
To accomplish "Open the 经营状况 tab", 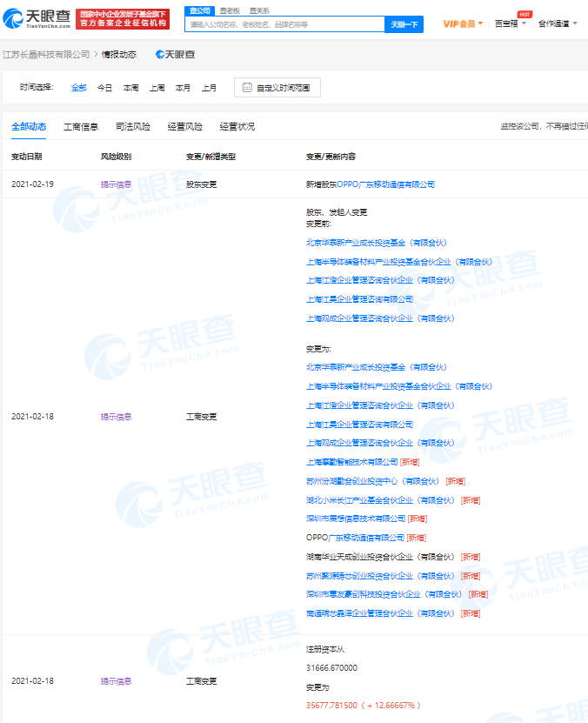I will [237, 127].
